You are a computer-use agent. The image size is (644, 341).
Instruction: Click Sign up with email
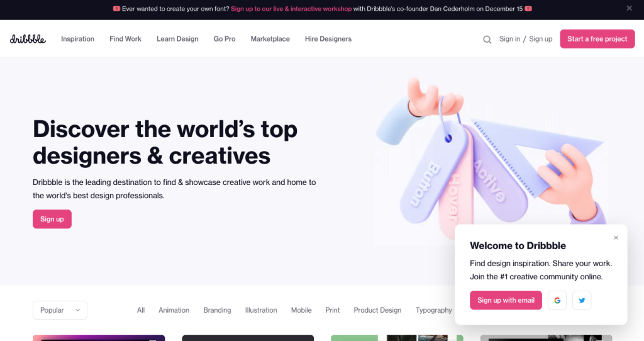click(506, 300)
